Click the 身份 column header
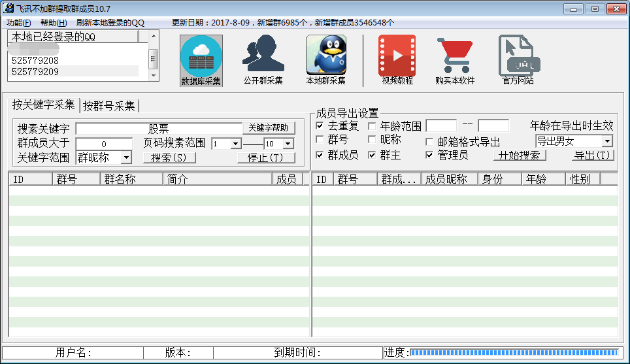This screenshot has height=364, width=630. pyautogui.click(x=499, y=179)
